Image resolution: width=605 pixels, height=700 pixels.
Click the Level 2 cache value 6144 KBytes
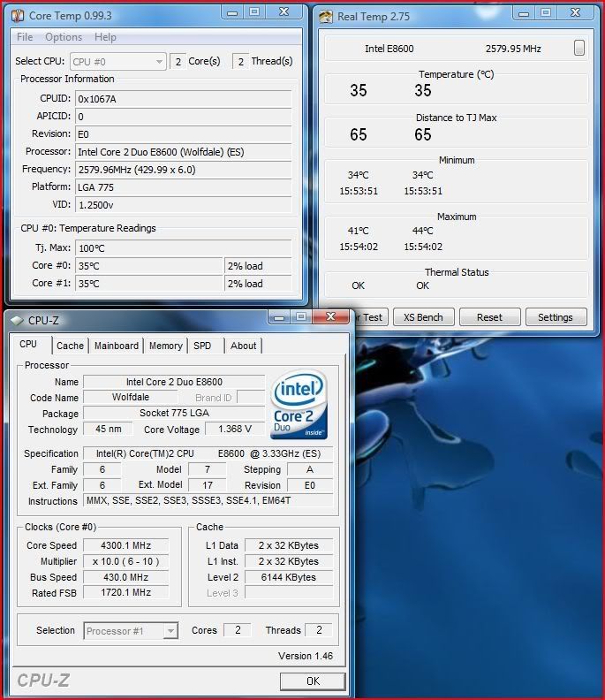(289, 577)
